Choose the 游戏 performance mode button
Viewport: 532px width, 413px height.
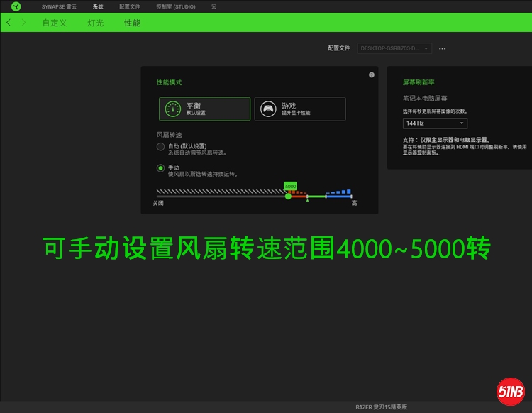pyautogui.click(x=300, y=109)
